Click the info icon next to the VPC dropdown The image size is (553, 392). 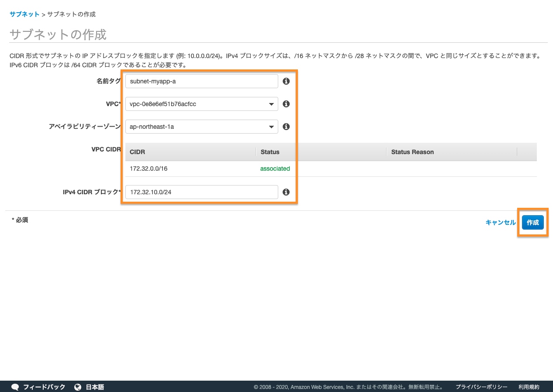coord(286,104)
